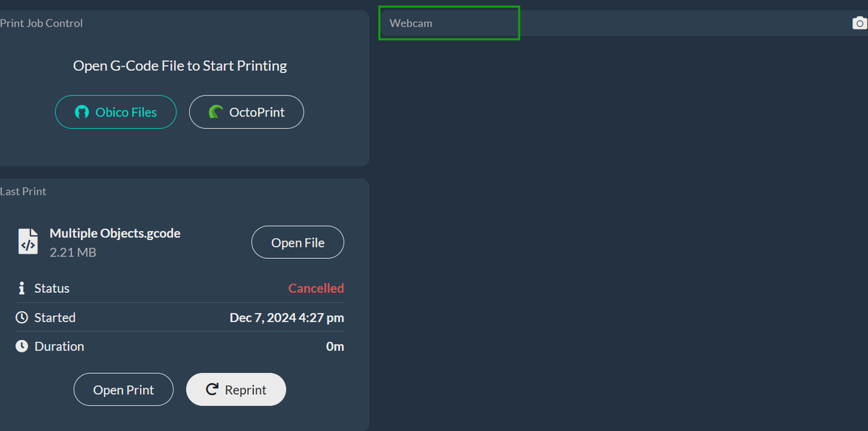868x431 pixels.
Task: Click the Reprint circular arrow icon
Action: pos(212,389)
